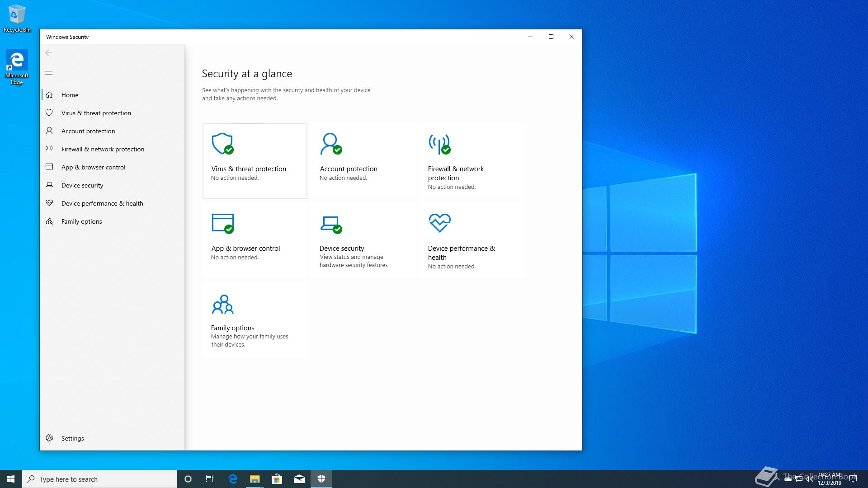Maximize the Windows Security window

tap(551, 37)
